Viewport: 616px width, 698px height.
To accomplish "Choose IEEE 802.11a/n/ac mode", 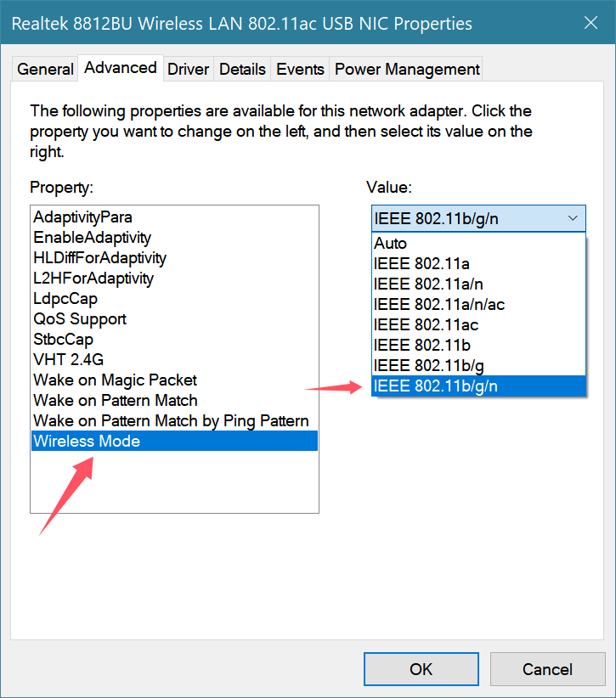I will (x=478, y=305).
